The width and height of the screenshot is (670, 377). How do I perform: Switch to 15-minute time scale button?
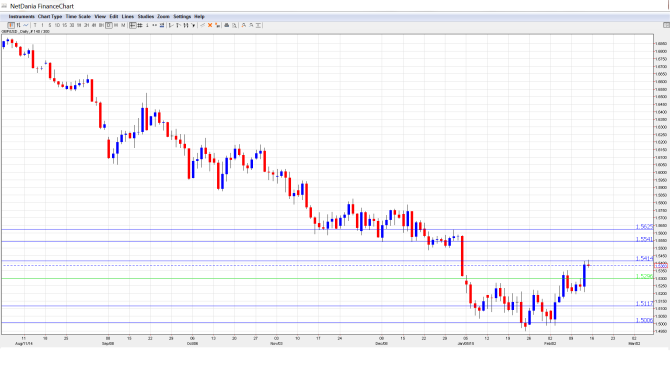[65, 25]
